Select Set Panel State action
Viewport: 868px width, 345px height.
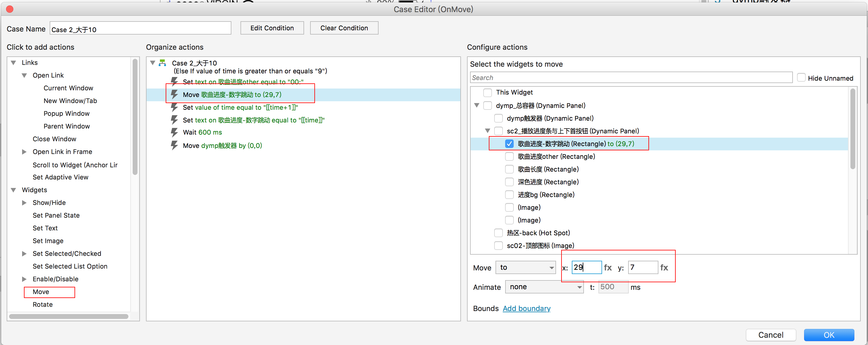(x=56, y=216)
